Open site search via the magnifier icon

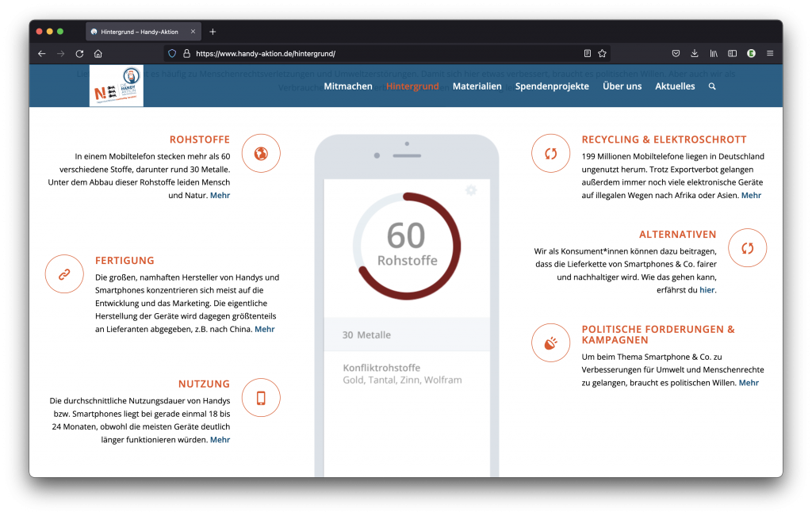pos(711,86)
